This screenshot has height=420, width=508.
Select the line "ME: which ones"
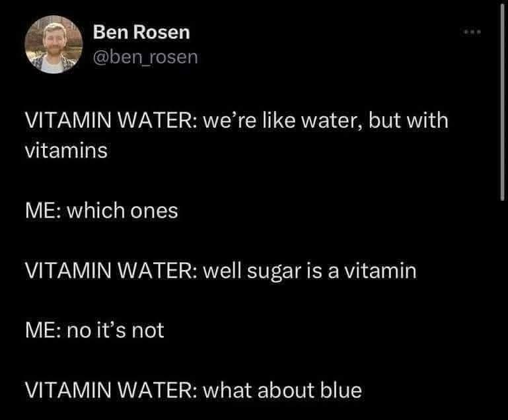click(x=101, y=211)
